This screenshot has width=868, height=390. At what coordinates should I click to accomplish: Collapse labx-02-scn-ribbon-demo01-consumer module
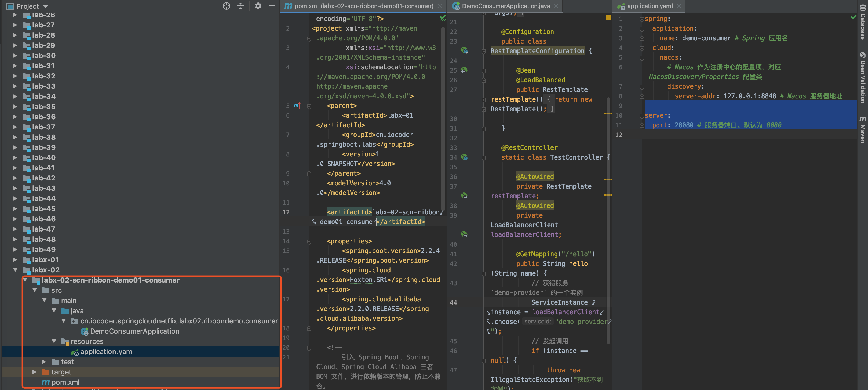(25, 280)
